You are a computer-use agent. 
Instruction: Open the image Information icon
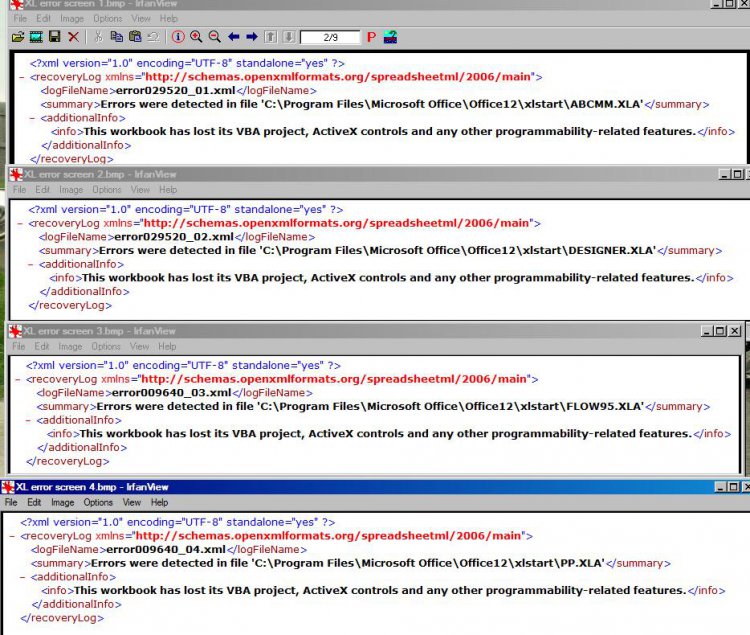(178, 37)
